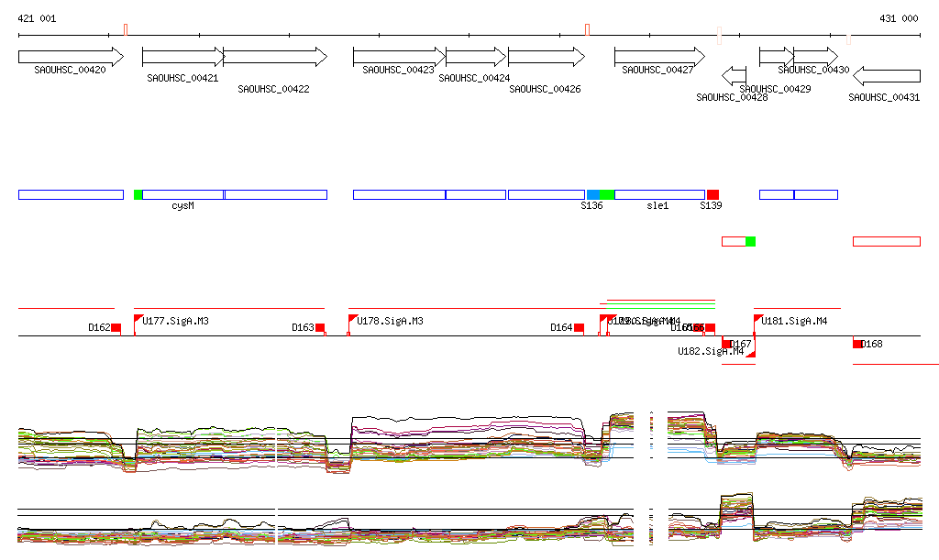Click the U177.SigA.M3 text label
The image size is (939, 560).
(175, 322)
